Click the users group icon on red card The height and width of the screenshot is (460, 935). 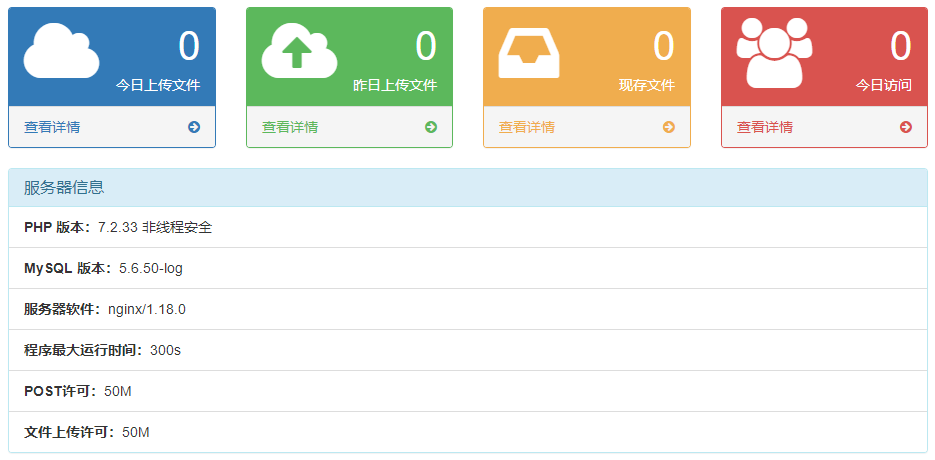click(773, 52)
